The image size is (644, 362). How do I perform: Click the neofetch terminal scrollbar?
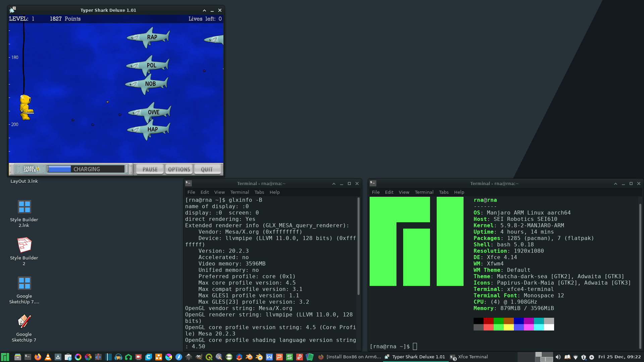640,277
